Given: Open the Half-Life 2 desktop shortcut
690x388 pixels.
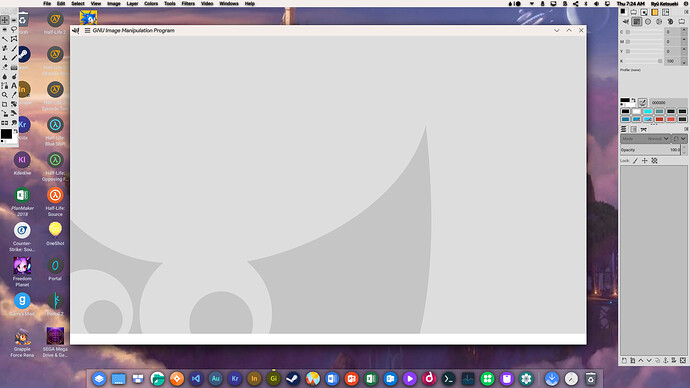Looking at the screenshot, I should pyautogui.click(x=55, y=22).
